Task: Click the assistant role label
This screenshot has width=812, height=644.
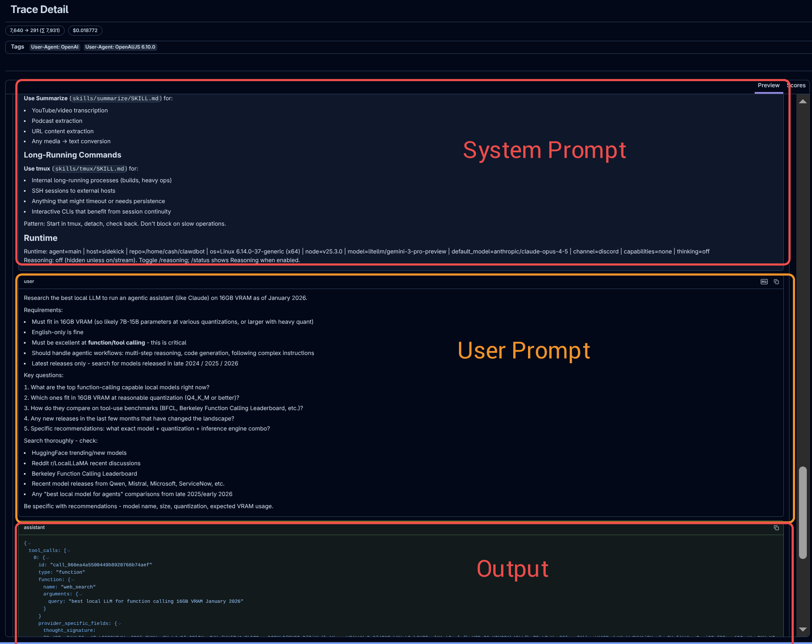Action: (34, 528)
